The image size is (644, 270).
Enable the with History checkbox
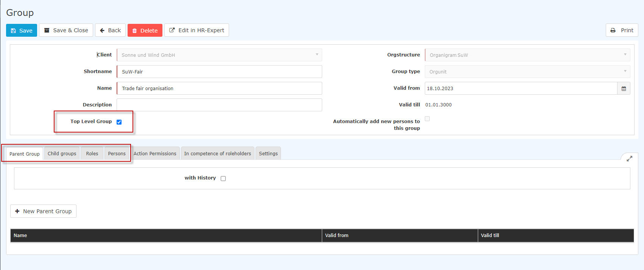(223, 178)
